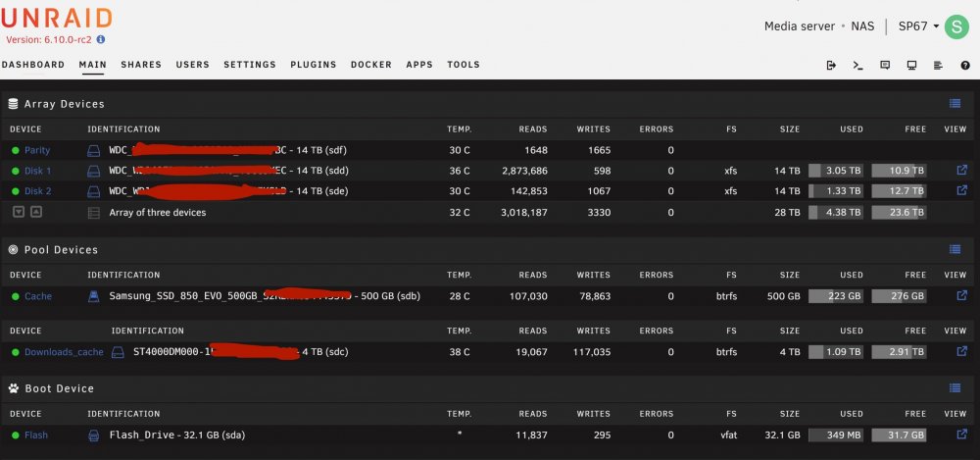Open the SP67 dropdown menu
This screenshot has width=980, height=460.
(x=919, y=26)
